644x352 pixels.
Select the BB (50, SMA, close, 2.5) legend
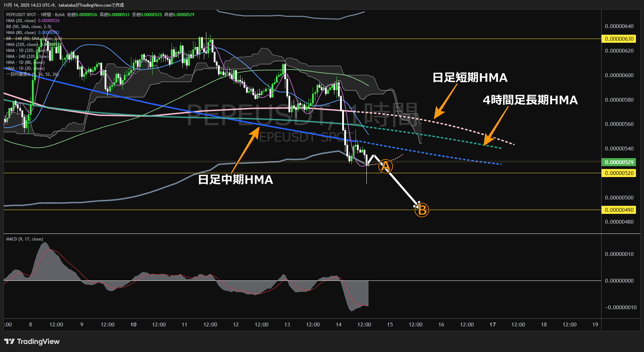click(29, 27)
